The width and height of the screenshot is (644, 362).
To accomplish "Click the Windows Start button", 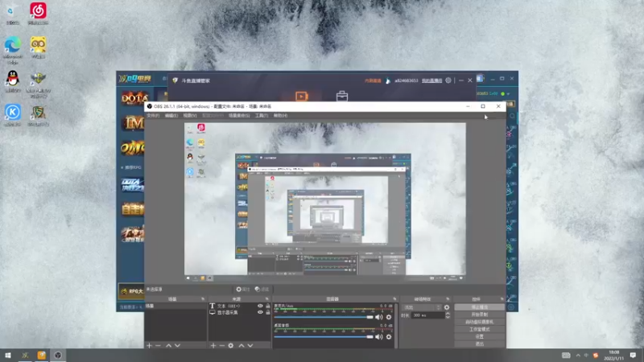I will point(8,356).
